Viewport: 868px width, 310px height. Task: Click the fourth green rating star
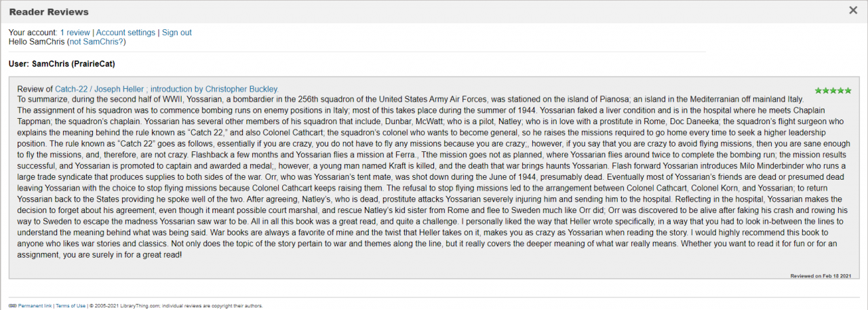coord(841,90)
